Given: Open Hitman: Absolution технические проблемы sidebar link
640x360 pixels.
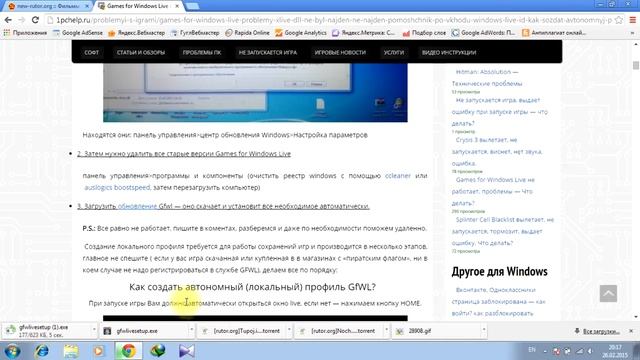Looking at the screenshot, I should click(x=487, y=78).
